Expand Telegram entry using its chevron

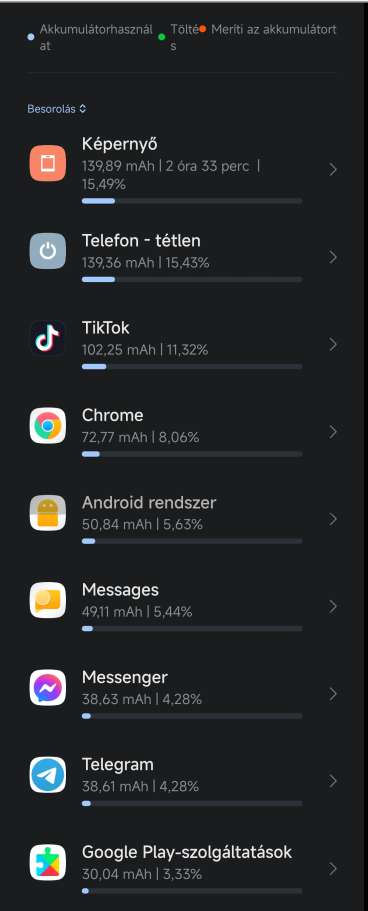coord(333,781)
